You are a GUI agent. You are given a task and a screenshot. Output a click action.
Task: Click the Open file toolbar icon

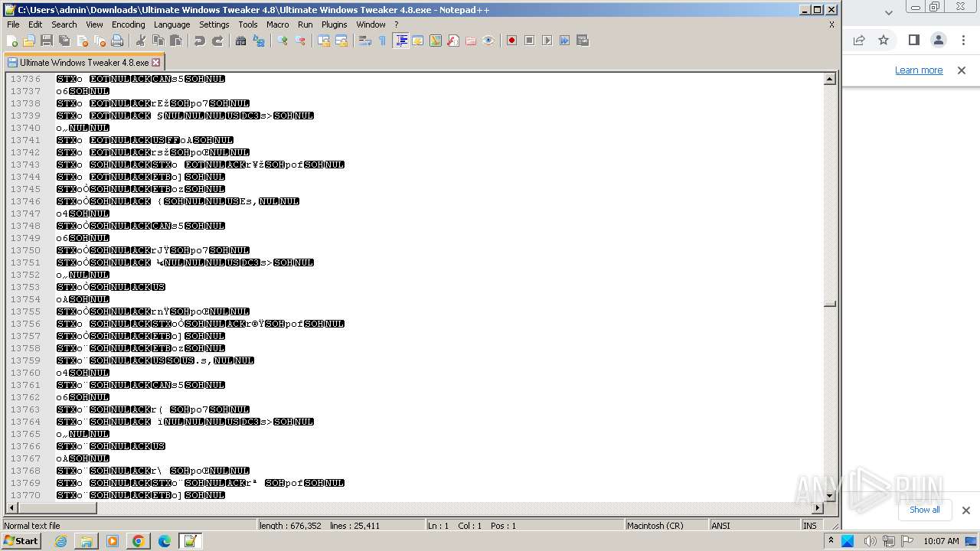point(29,41)
